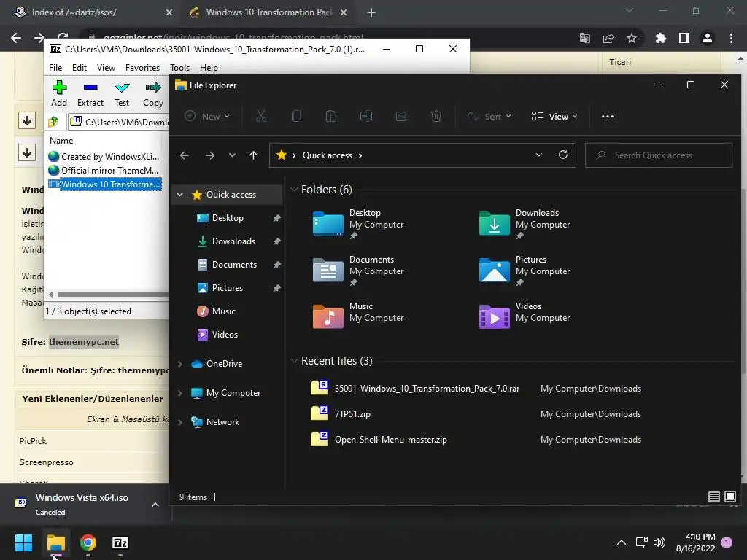The width and height of the screenshot is (747, 560).
Task: Refresh the Quick access view
Action: click(563, 155)
